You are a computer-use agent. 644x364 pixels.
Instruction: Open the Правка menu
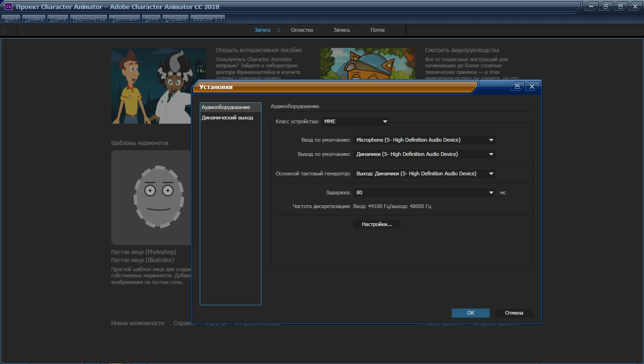(x=34, y=19)
